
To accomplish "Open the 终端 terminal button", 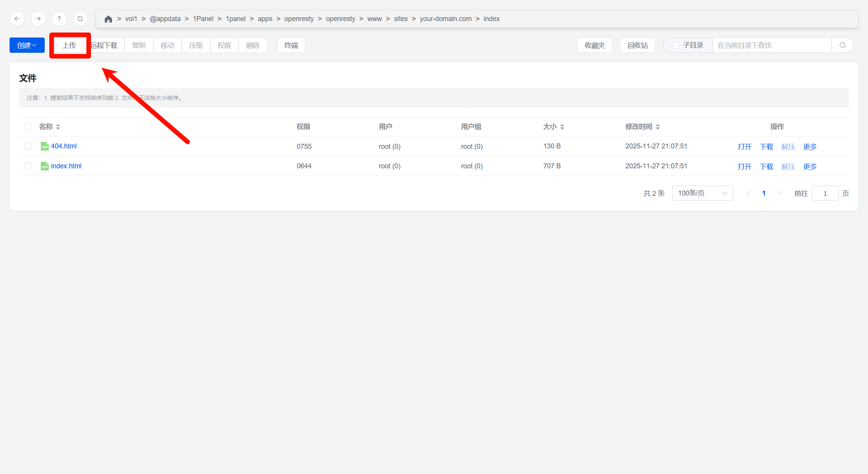I will pos(291,45).
